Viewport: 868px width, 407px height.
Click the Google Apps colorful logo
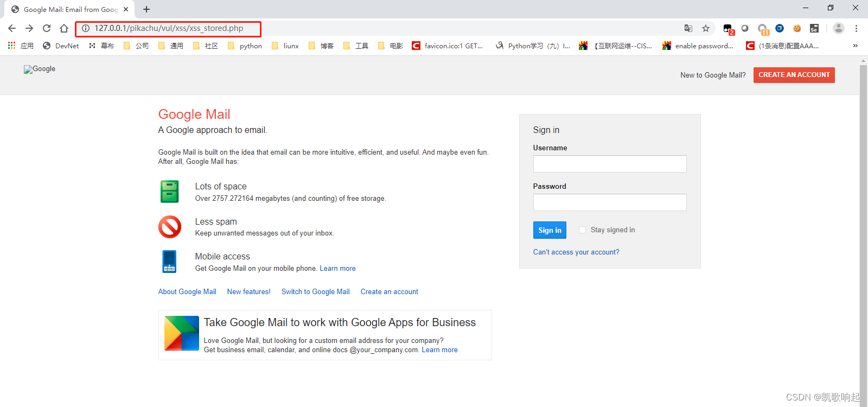pyautogui.click(x=182, y=333)
